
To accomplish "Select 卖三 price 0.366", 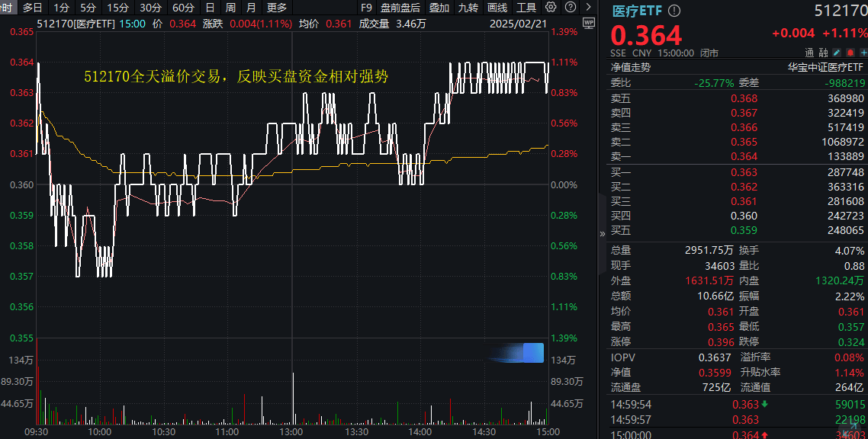I will click(744, 127).
